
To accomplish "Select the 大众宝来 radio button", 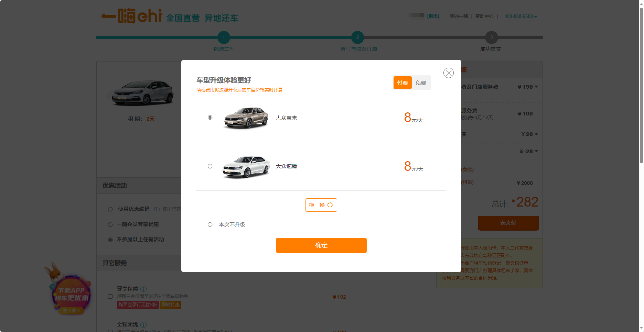I will click(x=210, y=118).
